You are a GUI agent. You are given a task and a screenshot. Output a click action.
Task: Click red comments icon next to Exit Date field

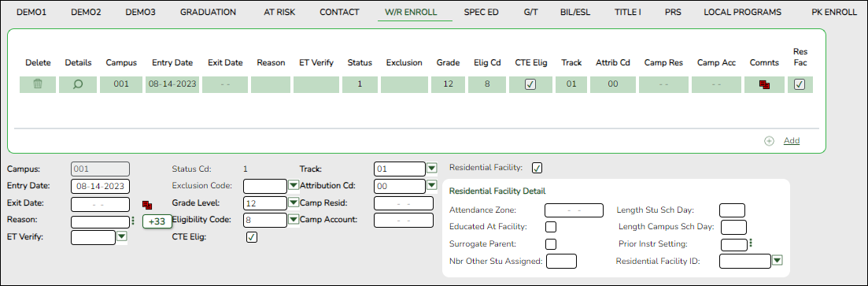146,205
